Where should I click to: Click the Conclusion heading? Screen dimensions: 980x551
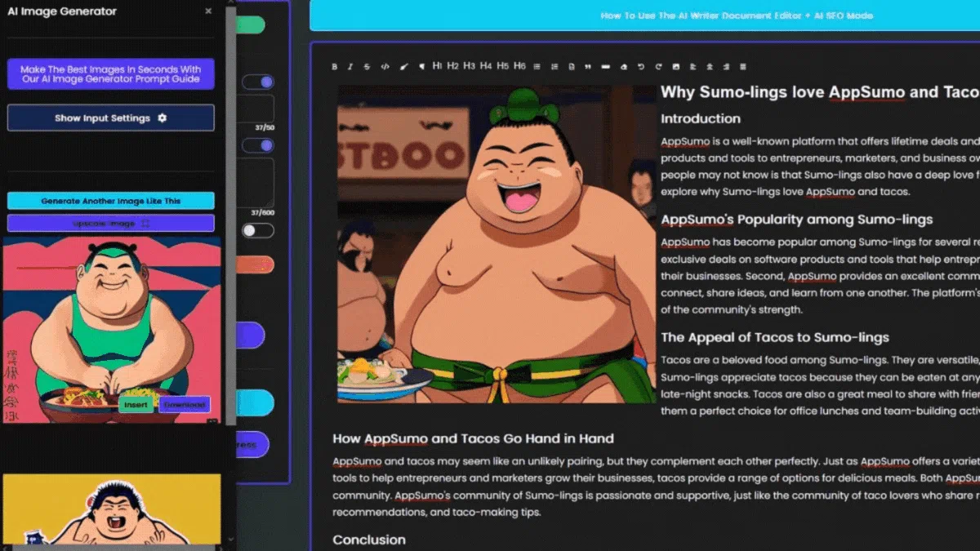tap(369, 540)
